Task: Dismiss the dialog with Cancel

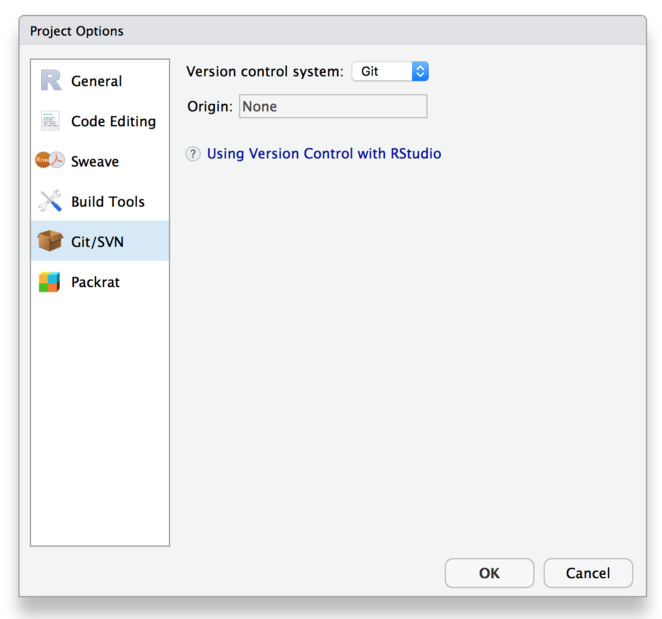Action: [x=588, y=573]
